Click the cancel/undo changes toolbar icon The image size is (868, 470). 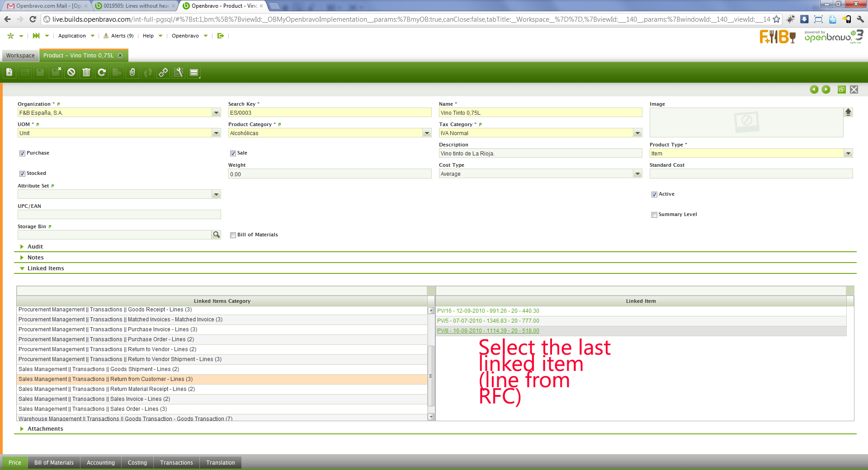coord(71,72)
